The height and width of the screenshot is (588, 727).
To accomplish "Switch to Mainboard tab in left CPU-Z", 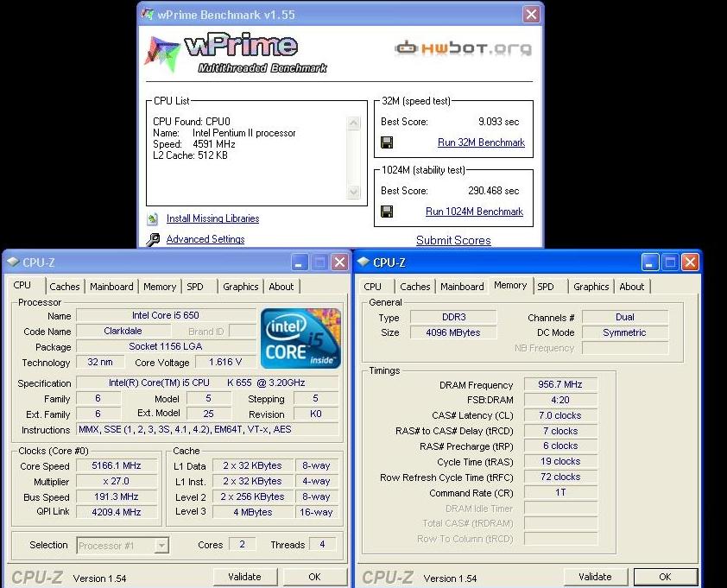I will point(111,287).
